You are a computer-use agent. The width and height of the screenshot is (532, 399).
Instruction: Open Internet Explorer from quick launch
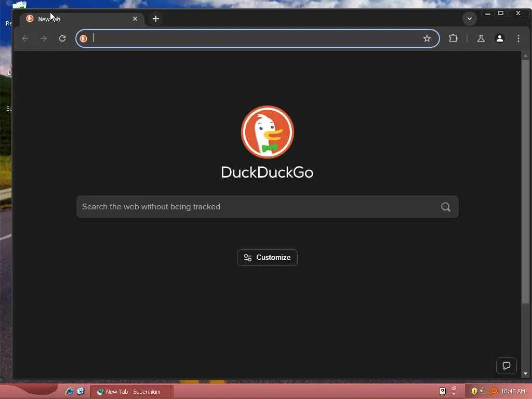coord(70,391)
